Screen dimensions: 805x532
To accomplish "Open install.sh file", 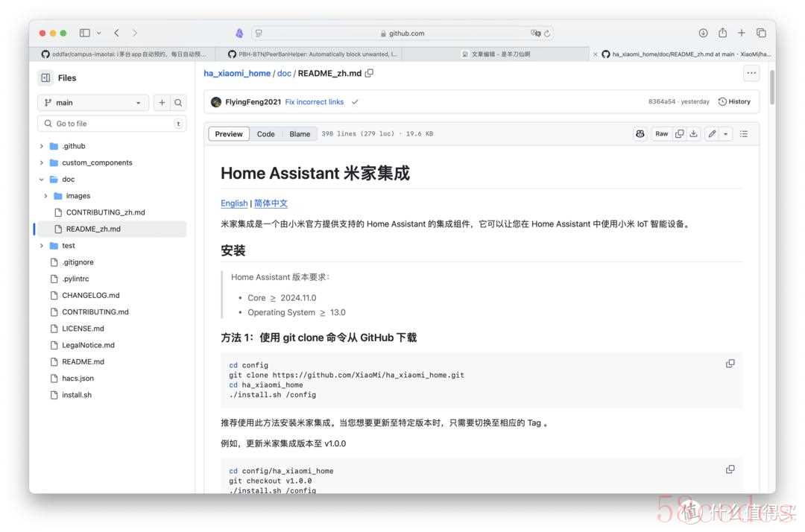I will pos(77,395).
